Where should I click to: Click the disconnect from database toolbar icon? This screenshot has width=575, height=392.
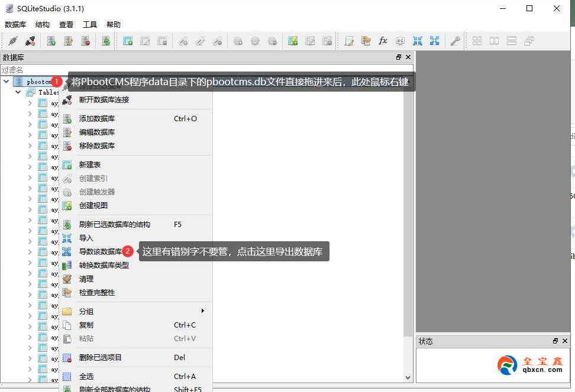[30, 41]
